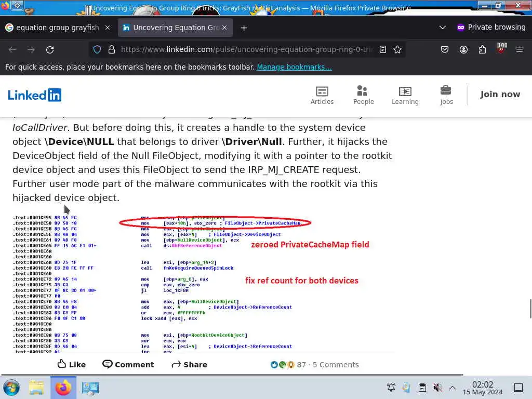This screenshot has width=532, height=399.
Task: Bookmark this page with the star icon
Action: coord(397,49)
